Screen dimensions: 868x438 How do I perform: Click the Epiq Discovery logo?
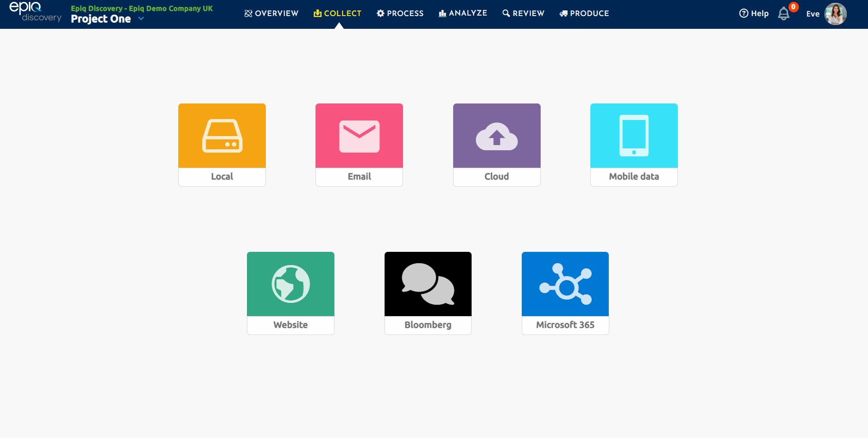click(35, 12)
